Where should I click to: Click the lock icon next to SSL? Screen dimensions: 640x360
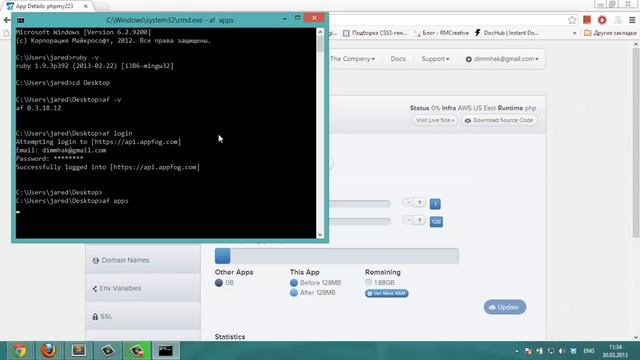pyautogui.click(x=95, y=316)
